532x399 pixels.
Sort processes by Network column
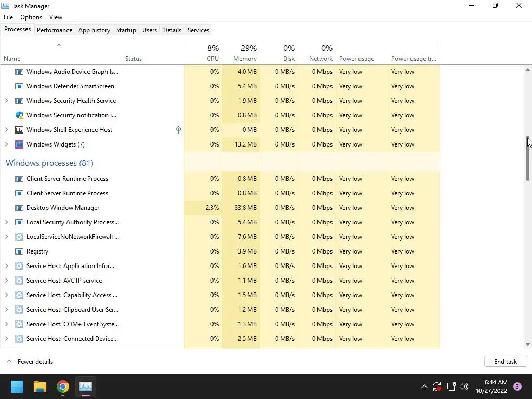[317, 54]
